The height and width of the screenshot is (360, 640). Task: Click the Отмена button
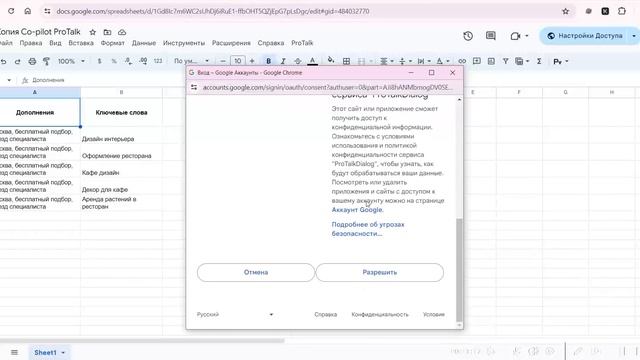pos(256,272)
